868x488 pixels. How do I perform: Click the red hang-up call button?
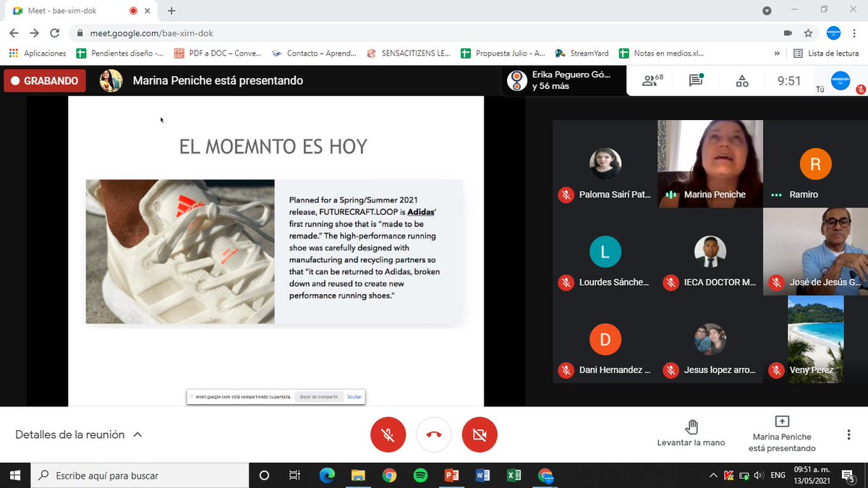tap(433, 435)
